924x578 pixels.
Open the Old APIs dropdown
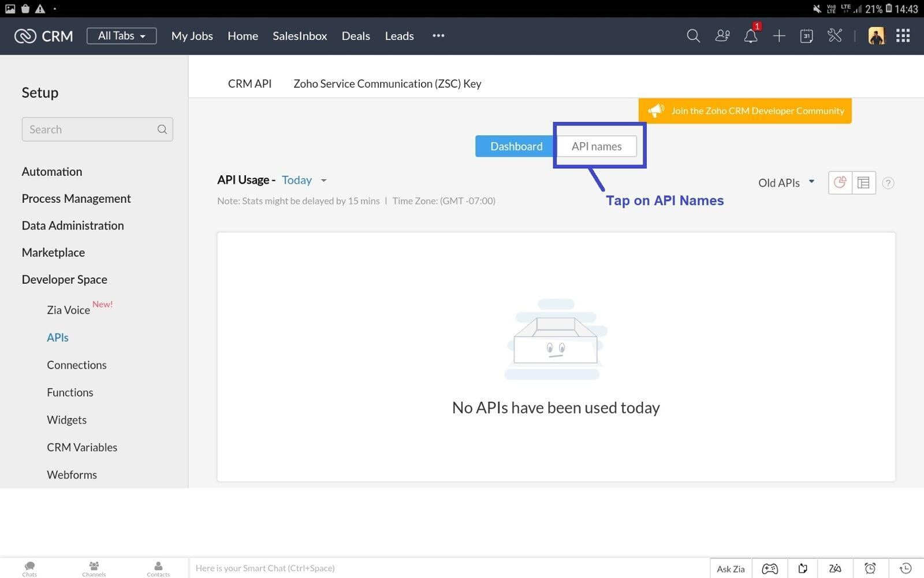[x=786, y=183]
